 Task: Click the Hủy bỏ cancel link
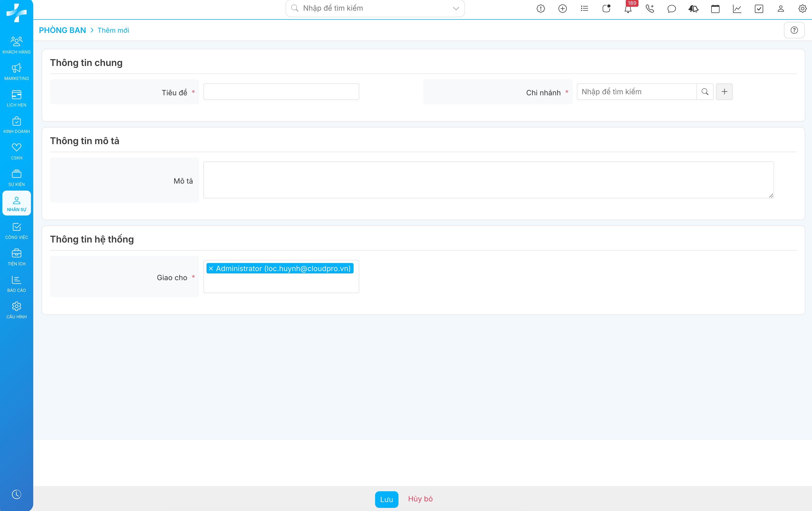coord(420,499)
